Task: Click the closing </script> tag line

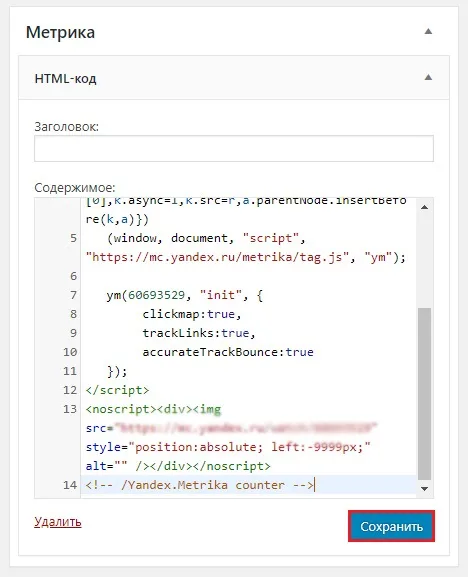Action: pyautogui.click(x=117, y=390)
